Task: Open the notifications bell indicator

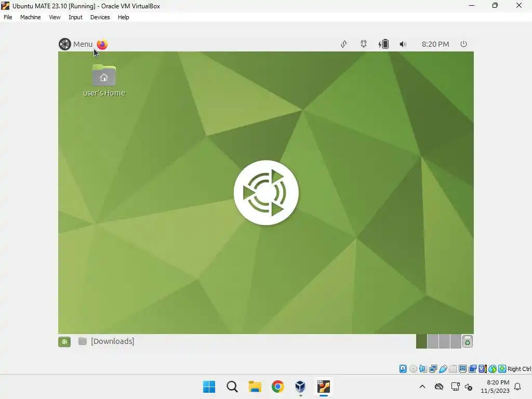Action: point(364,44)
